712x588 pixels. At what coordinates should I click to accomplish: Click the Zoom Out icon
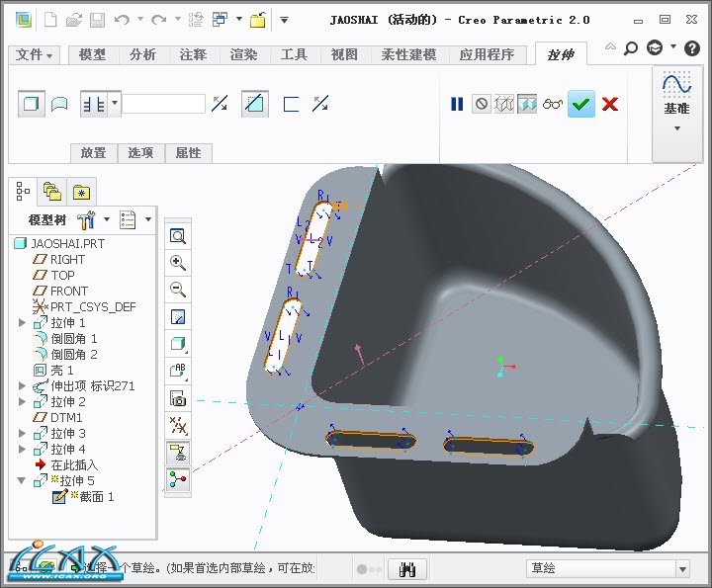click(x=178, y=290)
